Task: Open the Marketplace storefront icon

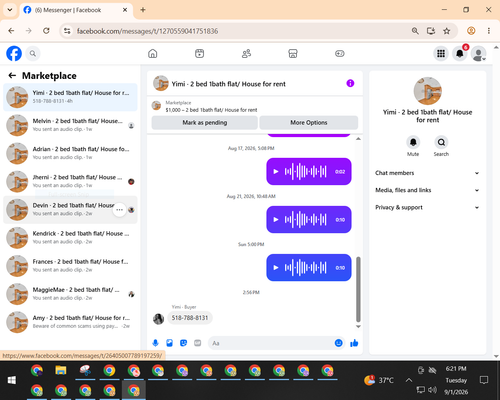Action: pos(293,53)
